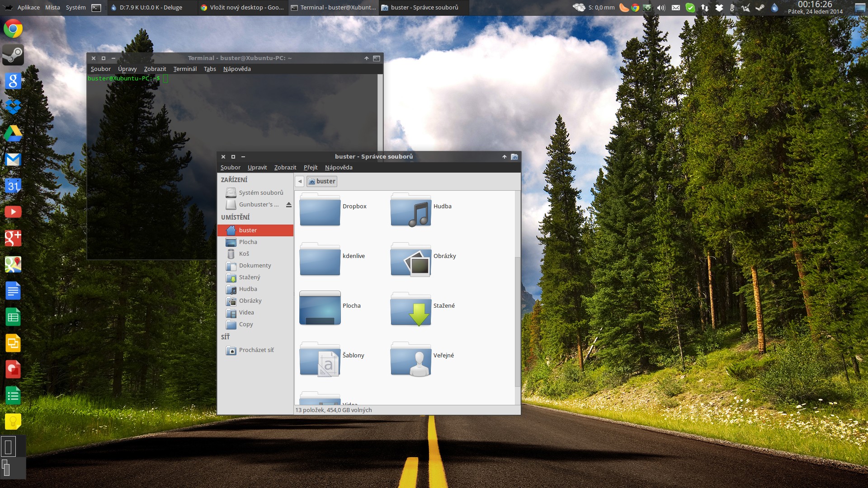Open Google Search dock icon
Viewport: 868px width, 488px height.
click(x=13, y=81)
